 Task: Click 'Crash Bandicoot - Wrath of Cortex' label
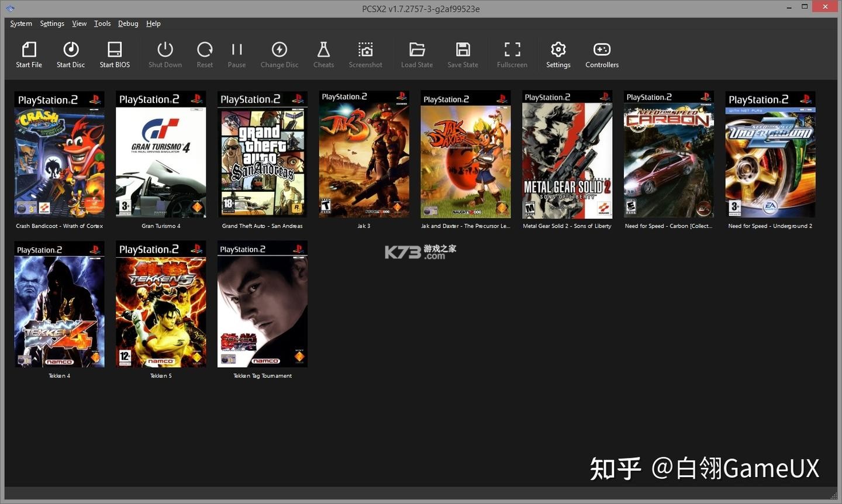[60, 226]
